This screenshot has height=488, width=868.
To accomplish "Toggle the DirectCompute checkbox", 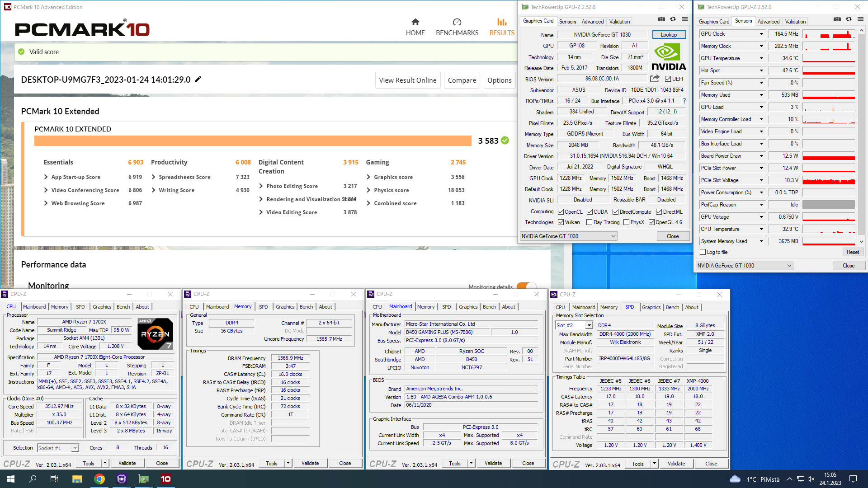I will (615, 212).
